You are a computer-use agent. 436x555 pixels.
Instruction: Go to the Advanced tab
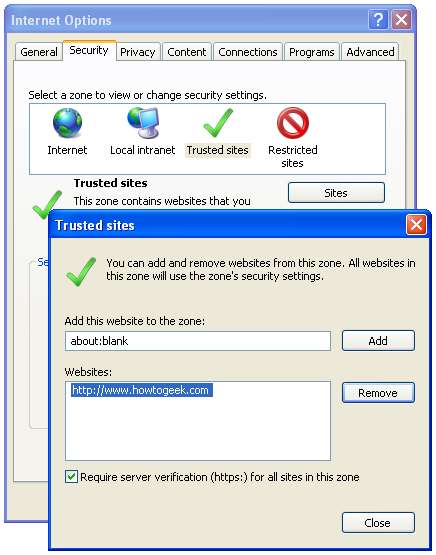[x=370, y=52]
